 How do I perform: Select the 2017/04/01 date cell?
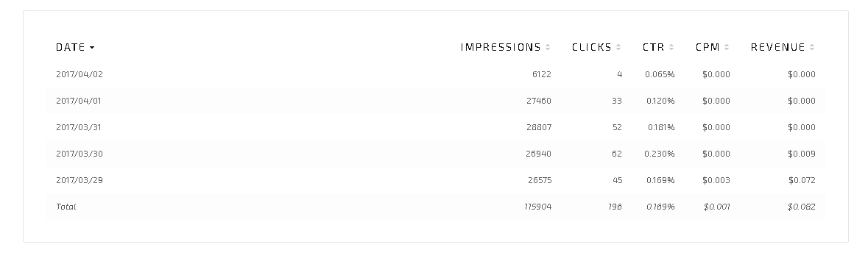pos(79,101)
